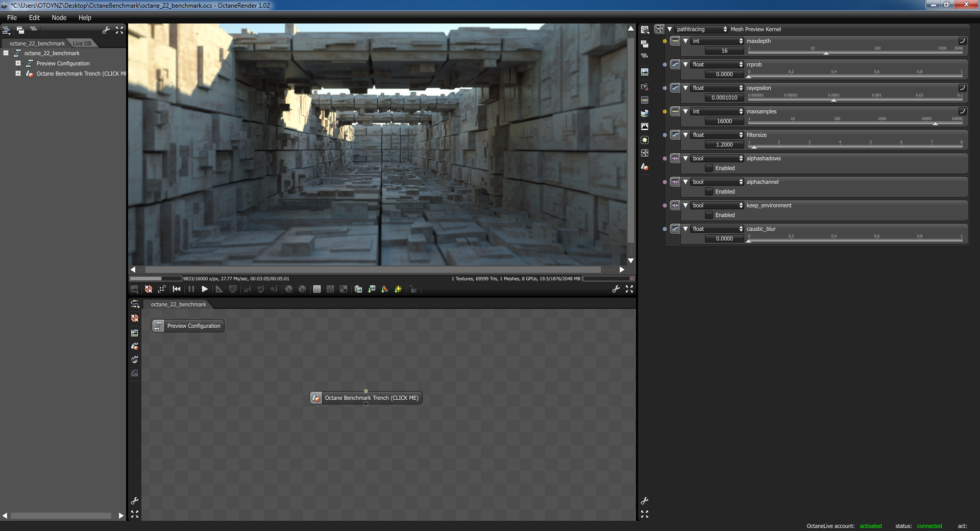Click the play render button

click(205, 289)
